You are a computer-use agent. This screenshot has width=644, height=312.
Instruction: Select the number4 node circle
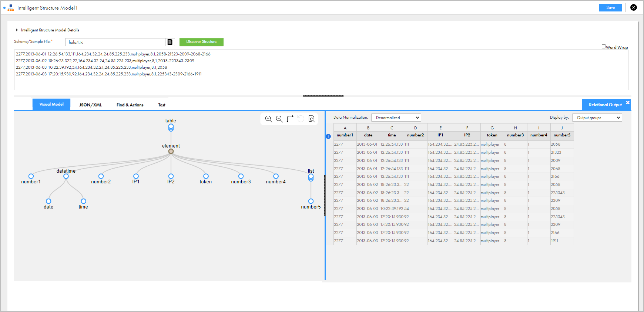pyautogui.click(x=276, y=176)
